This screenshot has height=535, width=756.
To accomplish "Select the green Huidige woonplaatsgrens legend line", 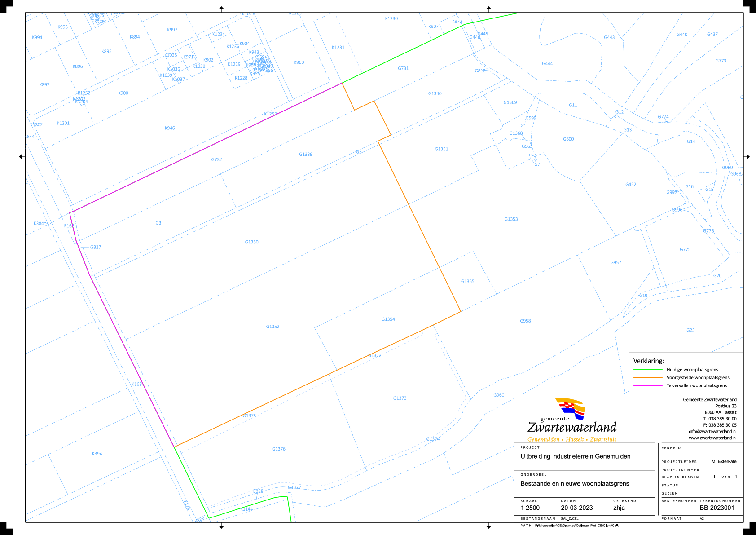I will (x=648, y=370).
